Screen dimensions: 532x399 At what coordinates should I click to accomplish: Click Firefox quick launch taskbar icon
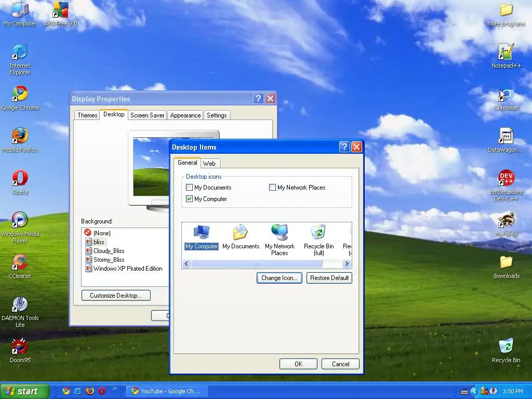(x=90, y=391)
